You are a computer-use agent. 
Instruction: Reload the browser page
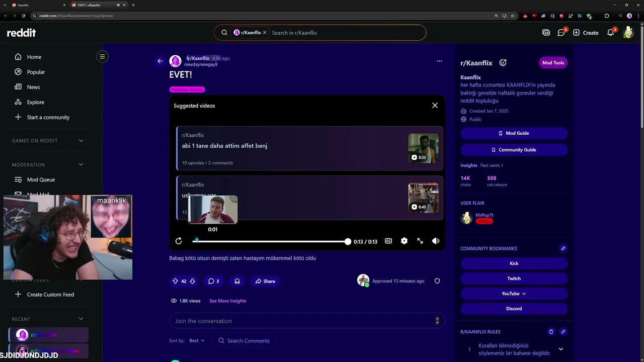click(x=24, y=16)
